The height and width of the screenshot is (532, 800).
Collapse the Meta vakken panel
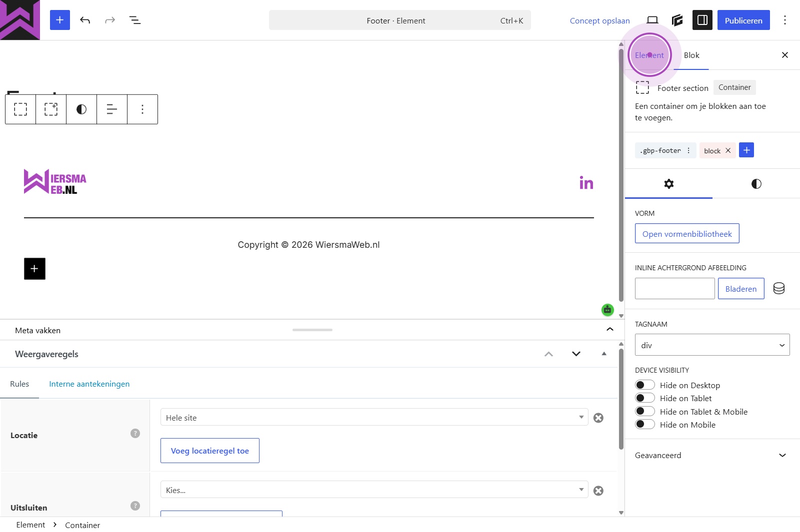(x=610, y=329)
